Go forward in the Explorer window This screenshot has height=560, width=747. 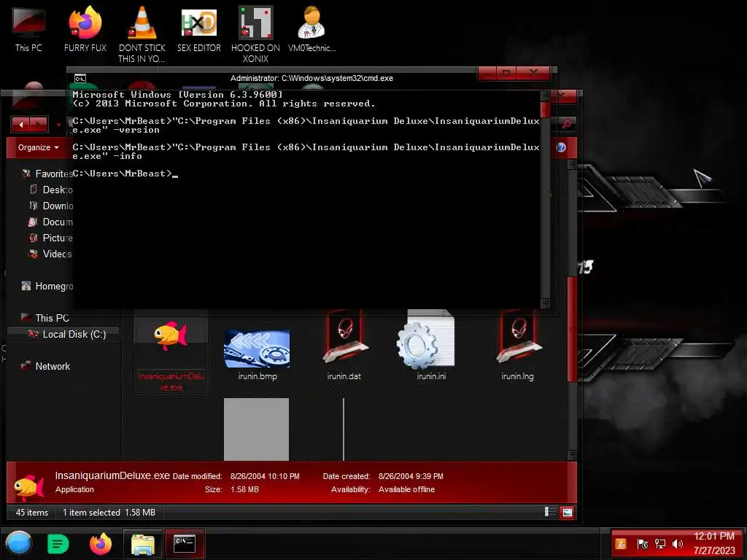(x=39, y=125)
